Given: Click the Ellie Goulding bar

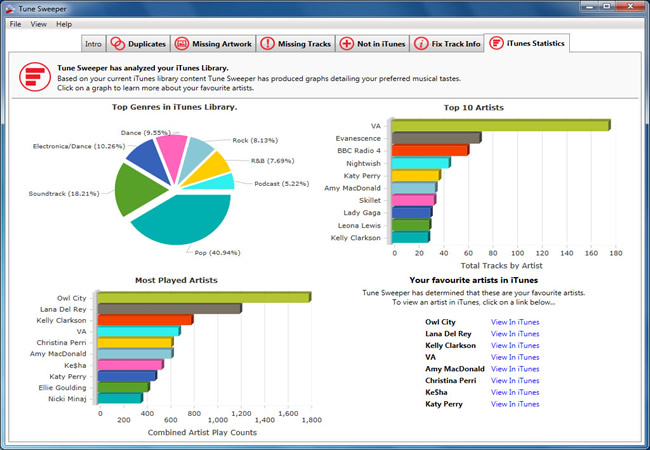Looking at the screenshot, I should tap(124, 387).
